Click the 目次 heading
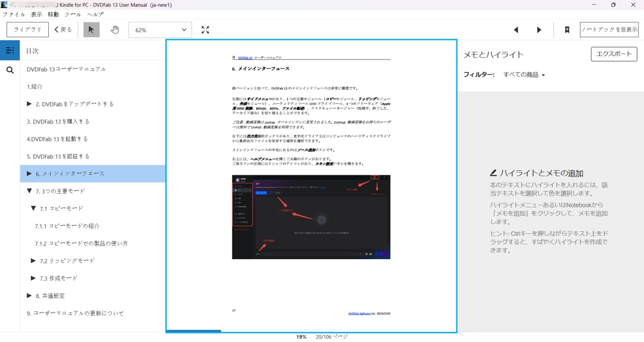The height and width of the screenshot is (342, 644). (33, 51)
